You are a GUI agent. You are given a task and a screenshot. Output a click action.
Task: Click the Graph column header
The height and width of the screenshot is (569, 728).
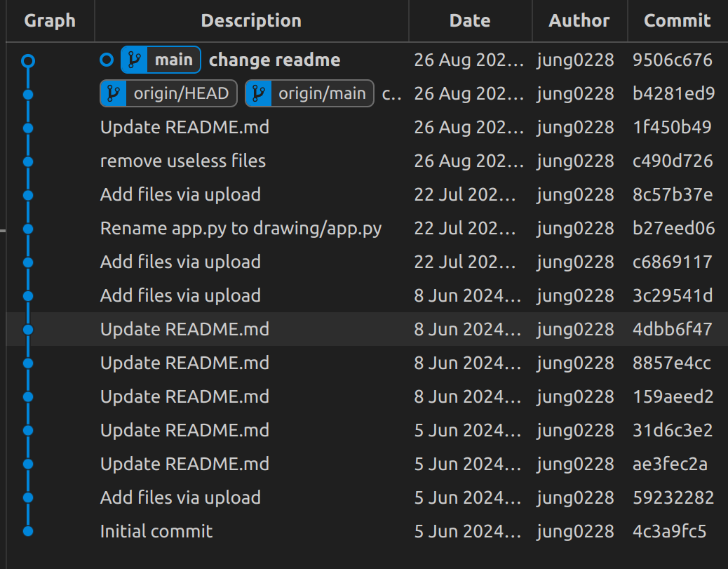50,20
